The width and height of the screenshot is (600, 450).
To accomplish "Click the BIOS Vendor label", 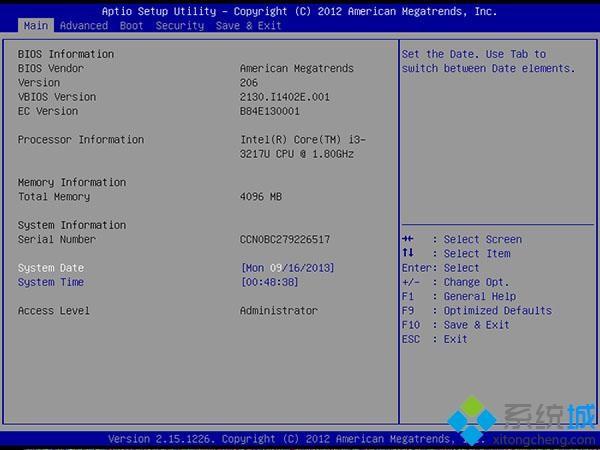I will click(51, 68).
